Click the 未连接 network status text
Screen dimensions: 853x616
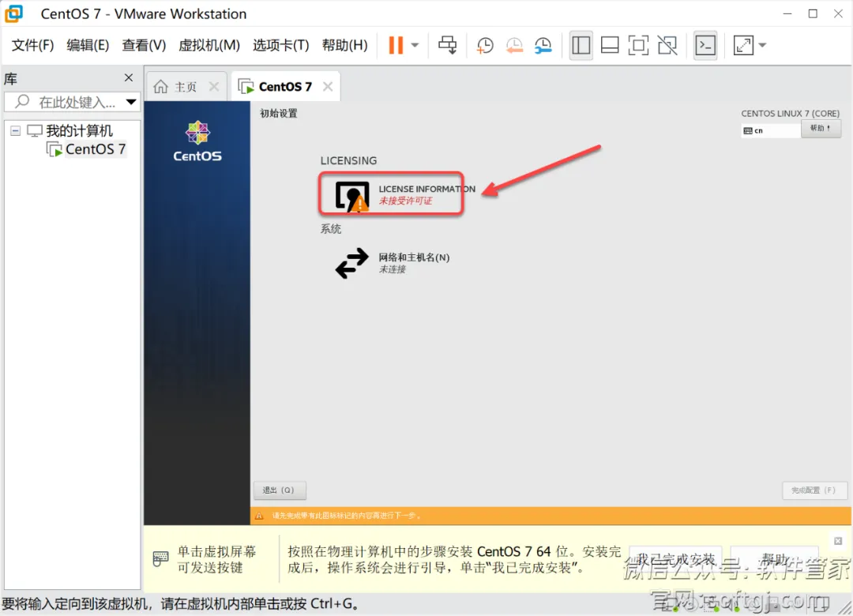393,269
